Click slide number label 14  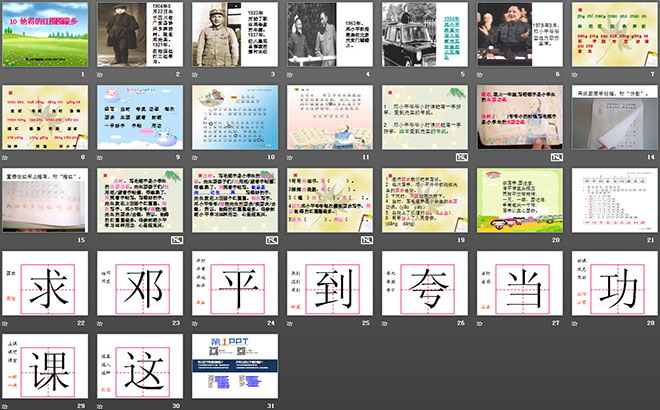(x=650, y=157)
